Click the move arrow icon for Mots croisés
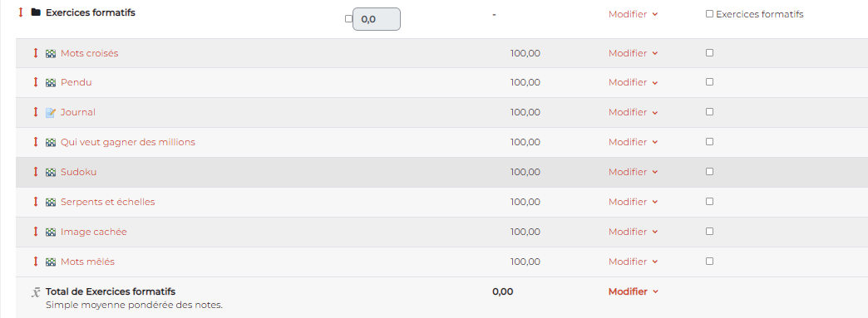This screenshot has height=318, width=868. 36,53
